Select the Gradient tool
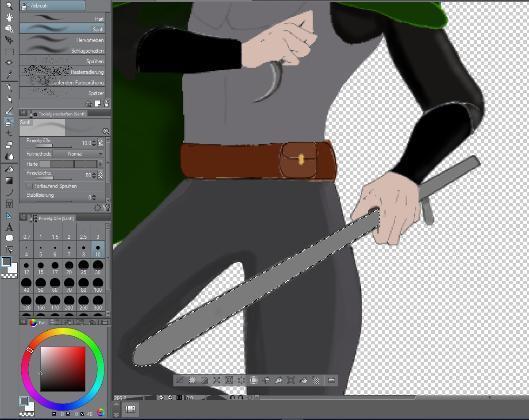The height and width of the screenshot is (420, 529). click(9, 181)
